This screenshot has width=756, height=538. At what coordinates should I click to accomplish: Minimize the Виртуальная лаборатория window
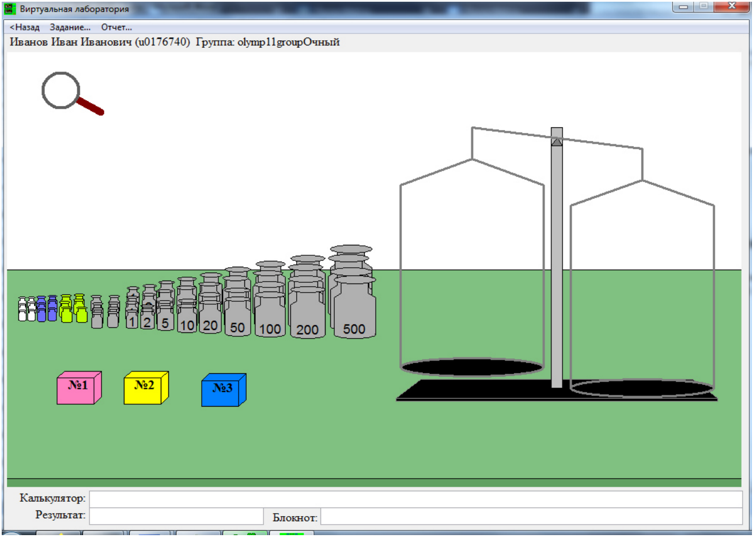684,7
